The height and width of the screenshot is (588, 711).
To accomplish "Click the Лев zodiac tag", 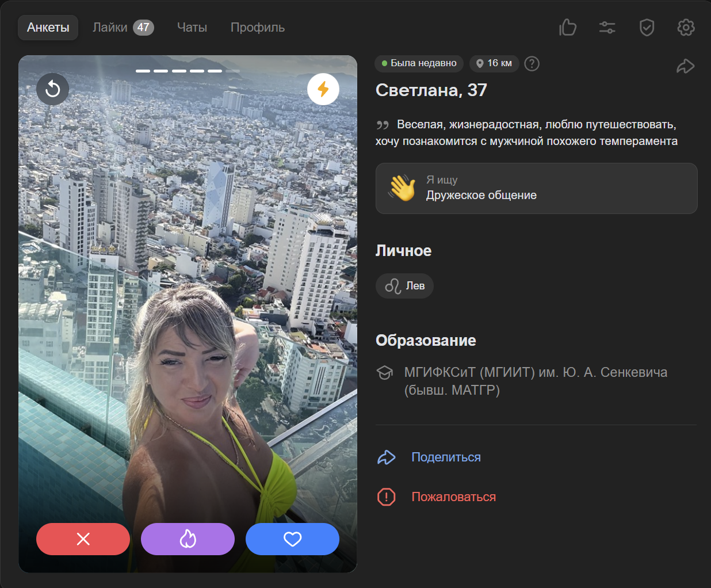I will tap(404, 286).
